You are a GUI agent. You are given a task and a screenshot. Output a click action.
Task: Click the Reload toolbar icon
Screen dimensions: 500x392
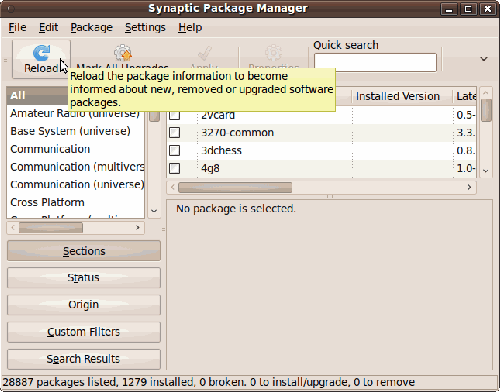42,53
